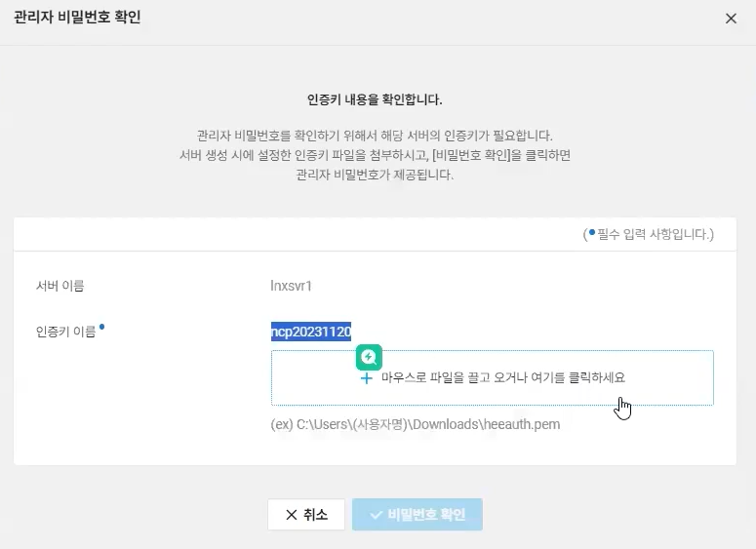Click the 비밀번호 확인 button
This screenshot has width=756, height=549.
point(418,514)
